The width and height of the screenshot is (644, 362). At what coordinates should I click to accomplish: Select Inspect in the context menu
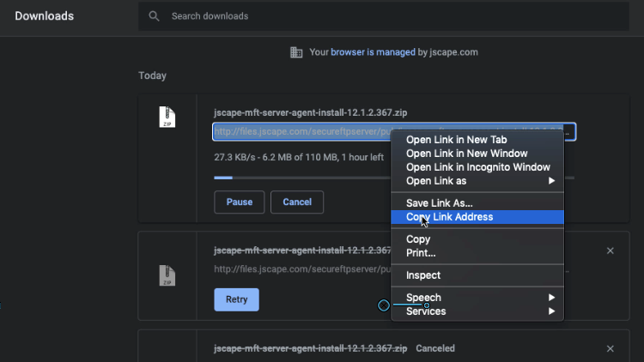click(x=423, y=275)
